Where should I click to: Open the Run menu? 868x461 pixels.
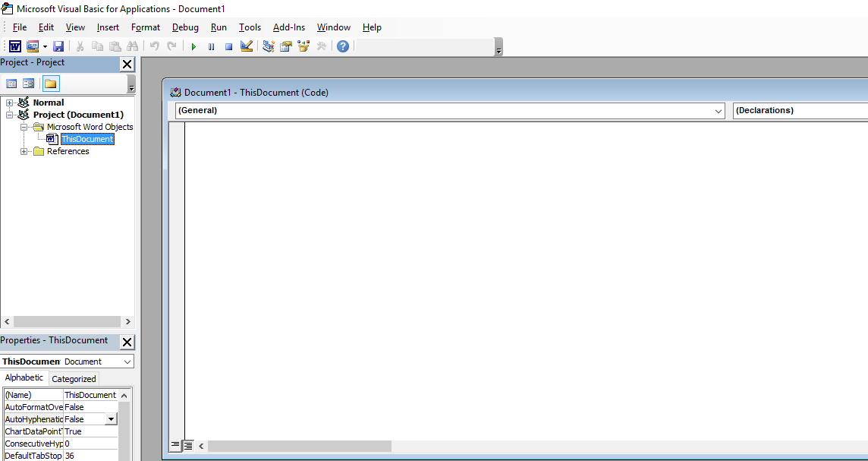coord(219,27)
